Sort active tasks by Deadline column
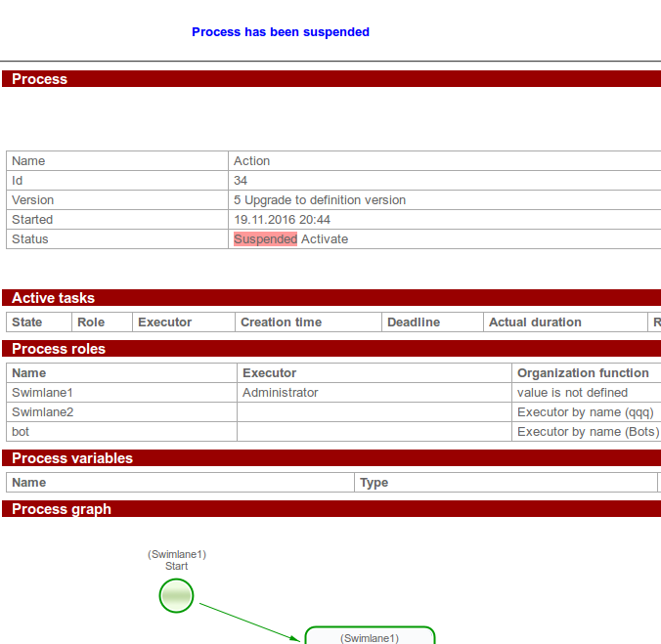 (x=414, y=322)
